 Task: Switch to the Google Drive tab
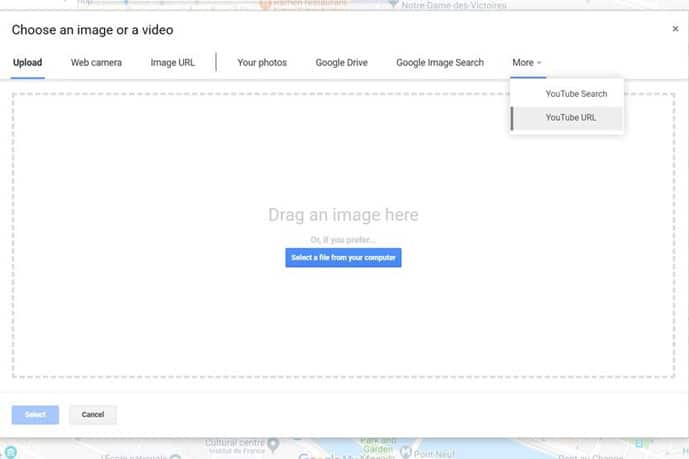point(341,63)
